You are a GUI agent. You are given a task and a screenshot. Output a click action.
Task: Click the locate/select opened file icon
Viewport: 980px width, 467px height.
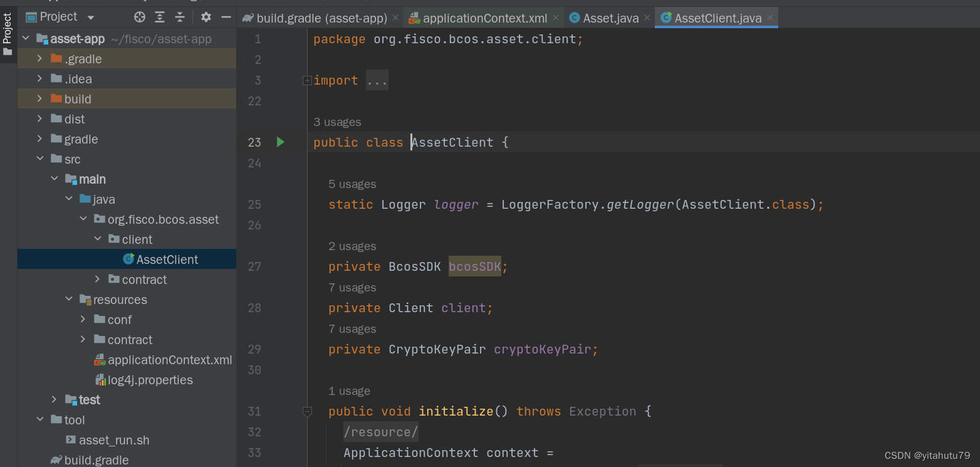point(140,17)
